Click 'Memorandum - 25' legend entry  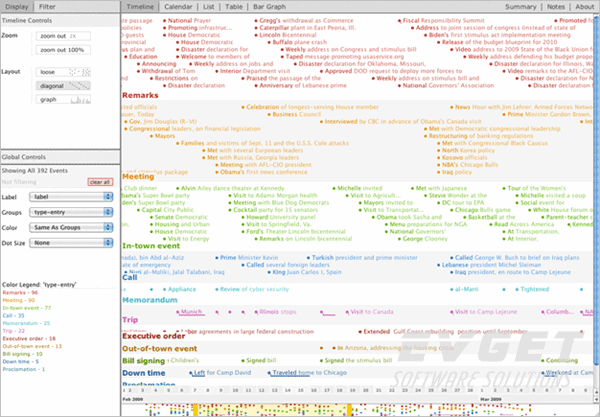click(x=26, y=323)
